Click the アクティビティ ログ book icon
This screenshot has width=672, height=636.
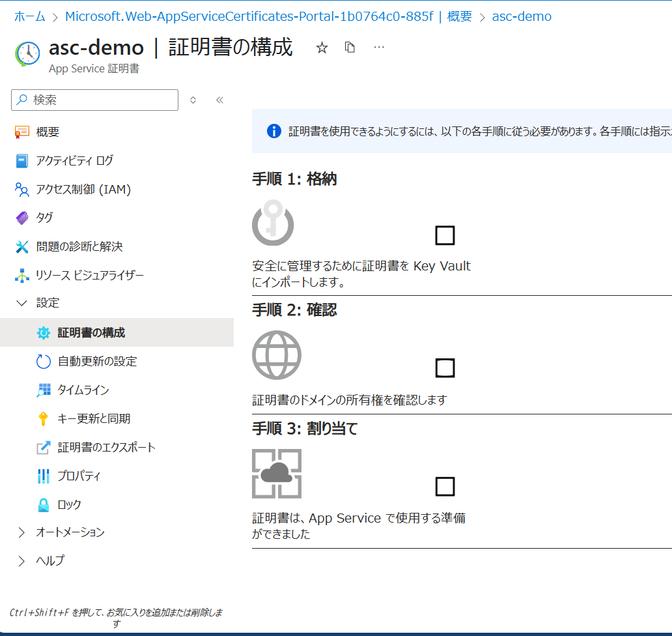22,161
